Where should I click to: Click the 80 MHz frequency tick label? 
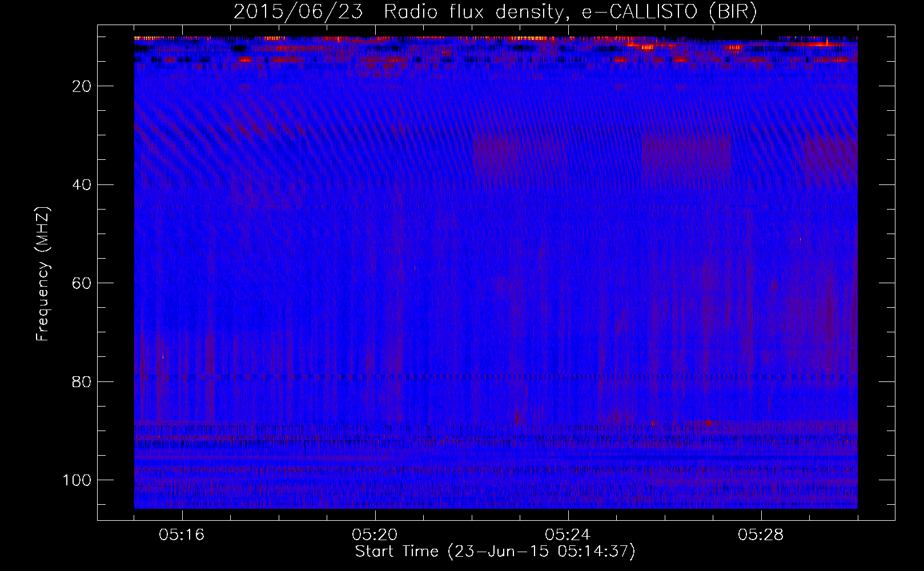[x=82, y=381]
